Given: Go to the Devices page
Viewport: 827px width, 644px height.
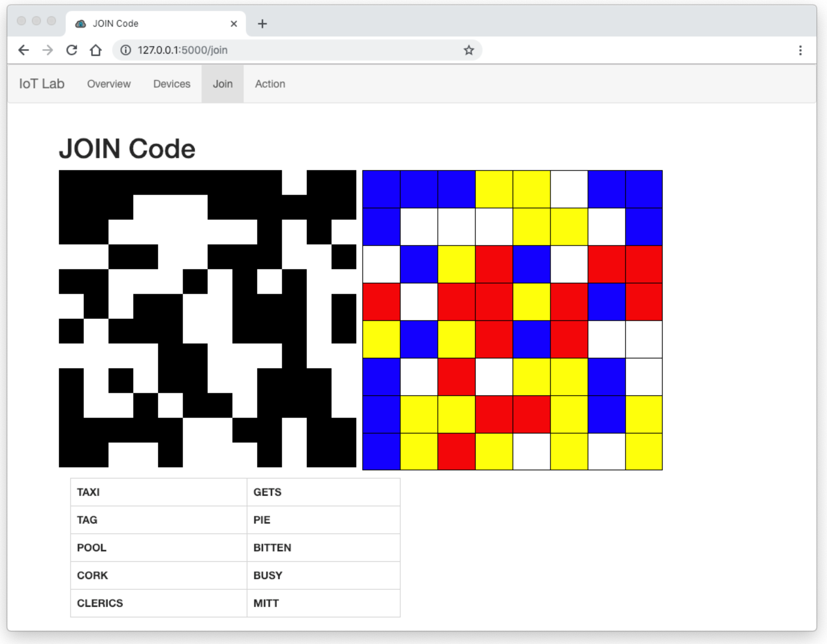Looking at the screenshot, I should [x=172, y=84].
